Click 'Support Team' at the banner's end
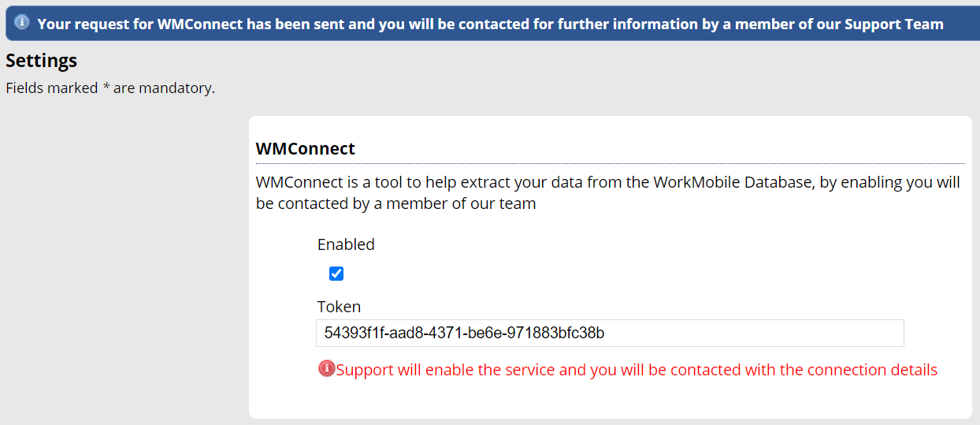The image size is (980, 425). 893,24
